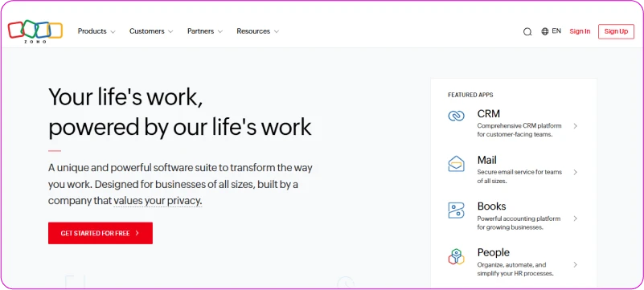The height and width of the screenshot is (290, 644).
Task: Open the Products menu
Action: click(92, 31)
